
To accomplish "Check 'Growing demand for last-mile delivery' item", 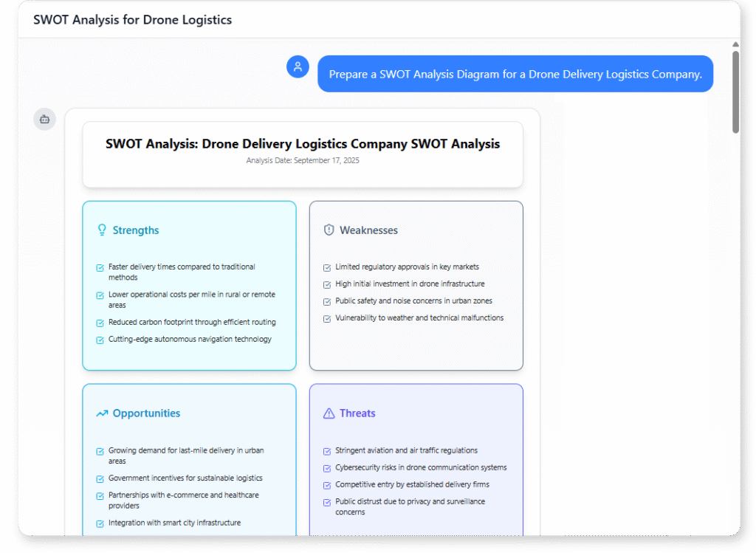I will (x=100, y=450).
